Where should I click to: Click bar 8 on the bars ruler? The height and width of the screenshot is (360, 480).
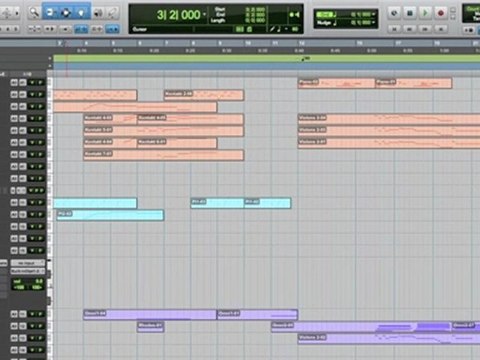tap(193, 43)
